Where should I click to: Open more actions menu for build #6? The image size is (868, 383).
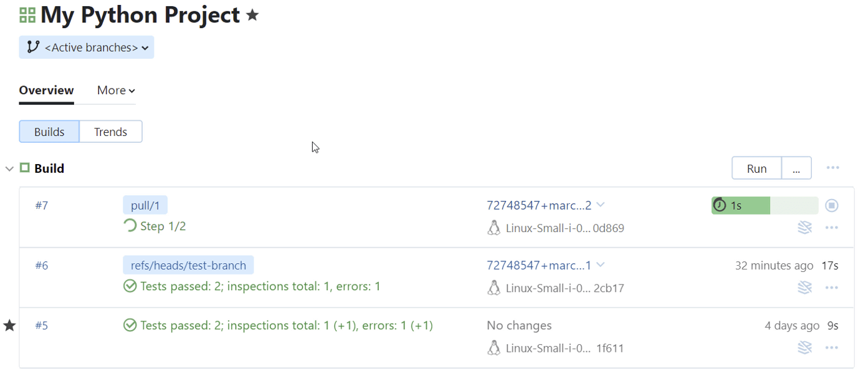click(831, 288)
